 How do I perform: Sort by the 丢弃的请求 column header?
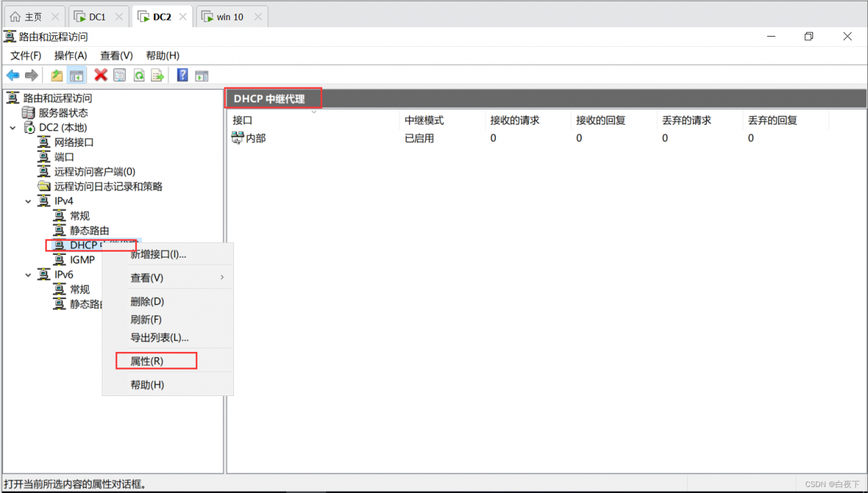point(699,120)
